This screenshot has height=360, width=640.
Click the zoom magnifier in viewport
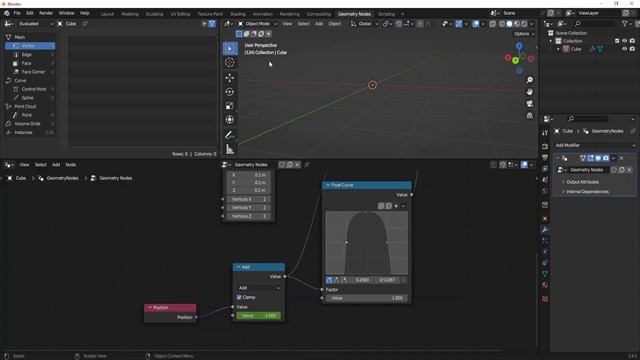pyautogui.click(x=529, y=80)
